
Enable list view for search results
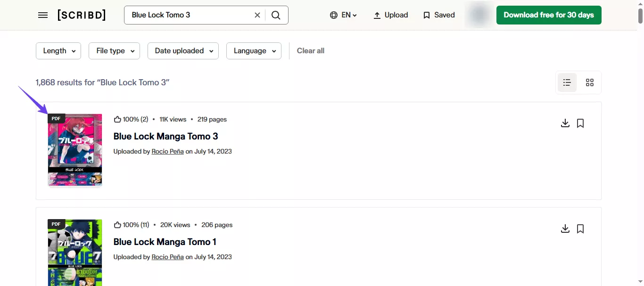[x=567, y=82]
